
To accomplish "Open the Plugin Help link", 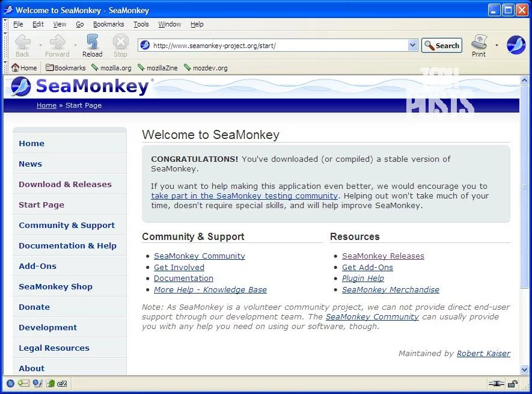I will (363, 278).
